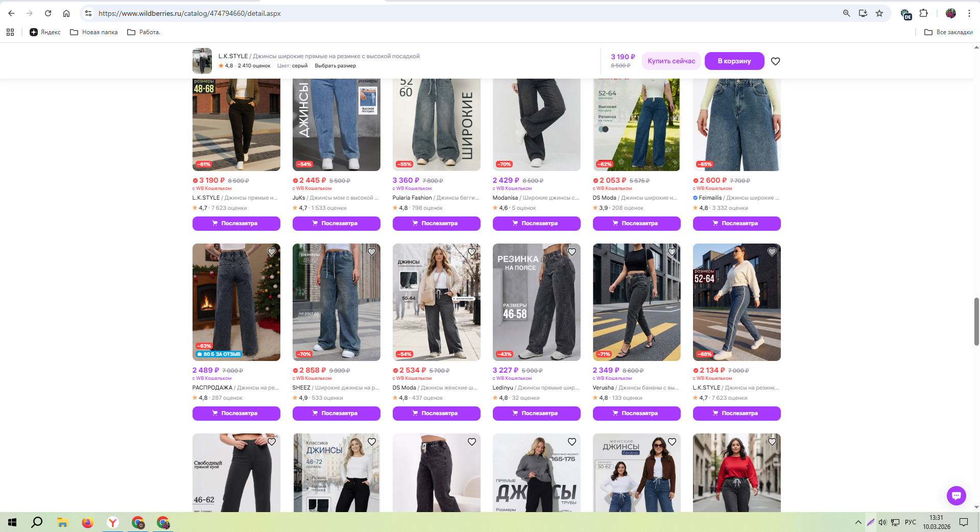Favorite the SHEEZ wide jeans card
Viewport: 980px width, 532px height.
(x=372, y=252)
